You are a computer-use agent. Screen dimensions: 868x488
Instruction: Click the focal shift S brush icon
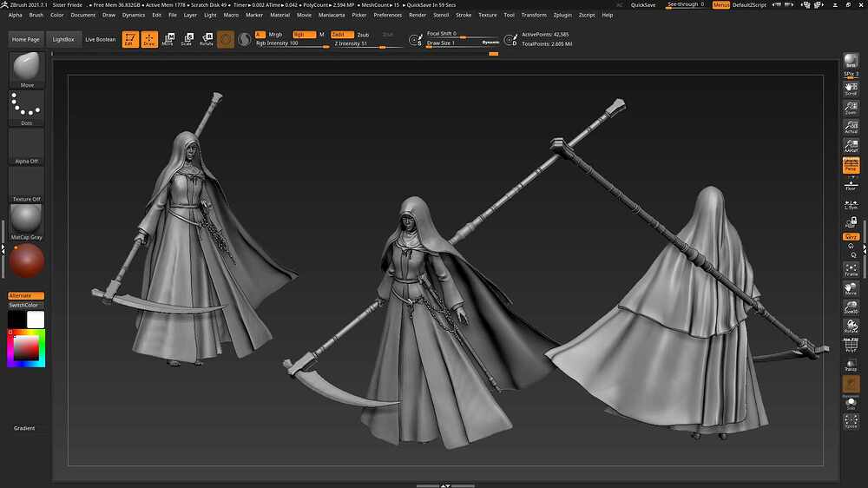(x=415, y=40)
